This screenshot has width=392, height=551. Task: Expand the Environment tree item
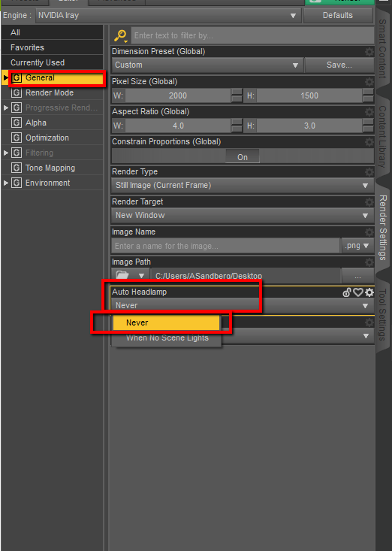click(5, 183)
